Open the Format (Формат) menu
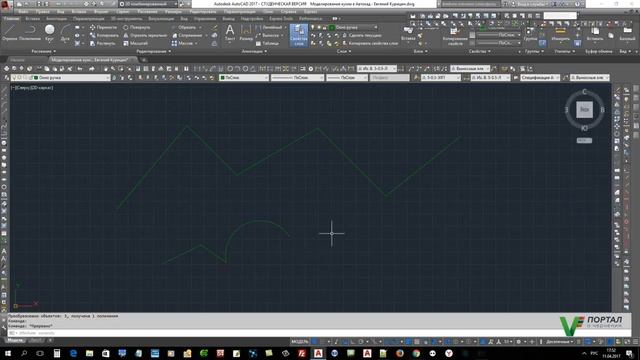This screenshot has height=360, width=640. coord(101,12)
